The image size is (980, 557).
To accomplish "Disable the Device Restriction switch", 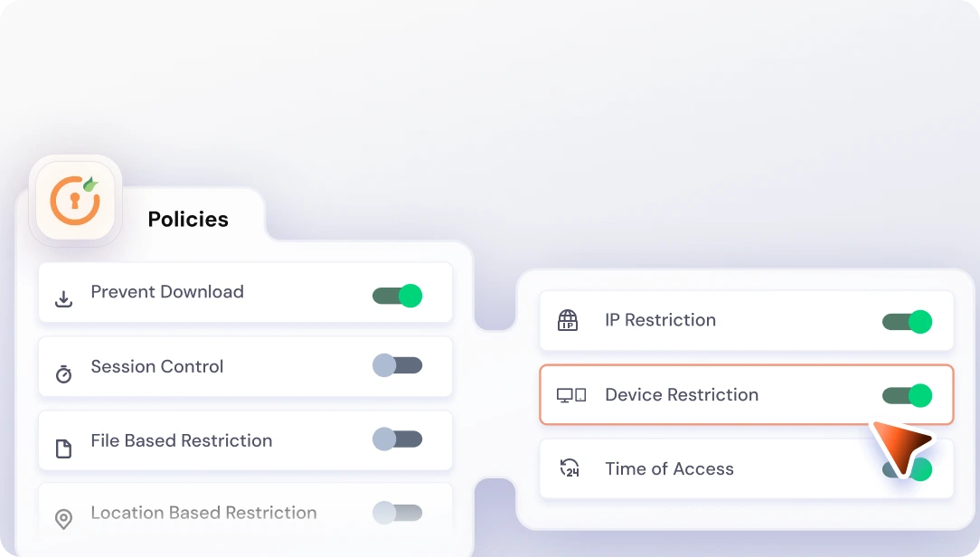I will (x=906, y=395).
